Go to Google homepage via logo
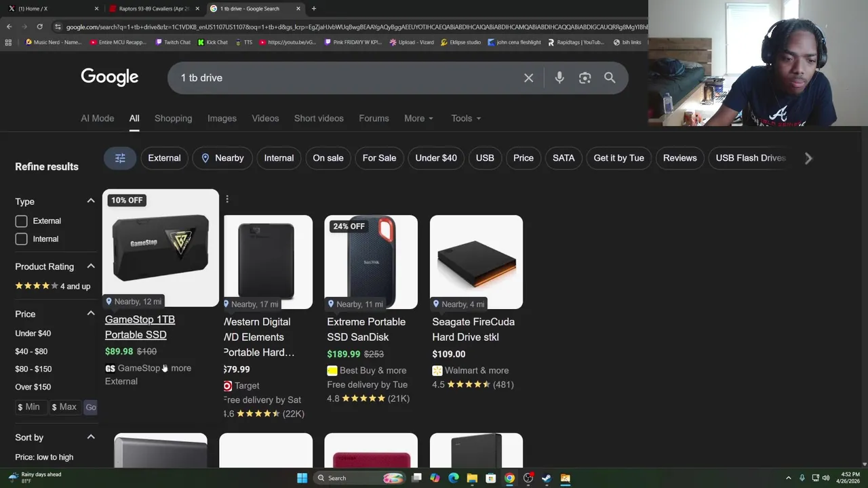 point(110,77)
